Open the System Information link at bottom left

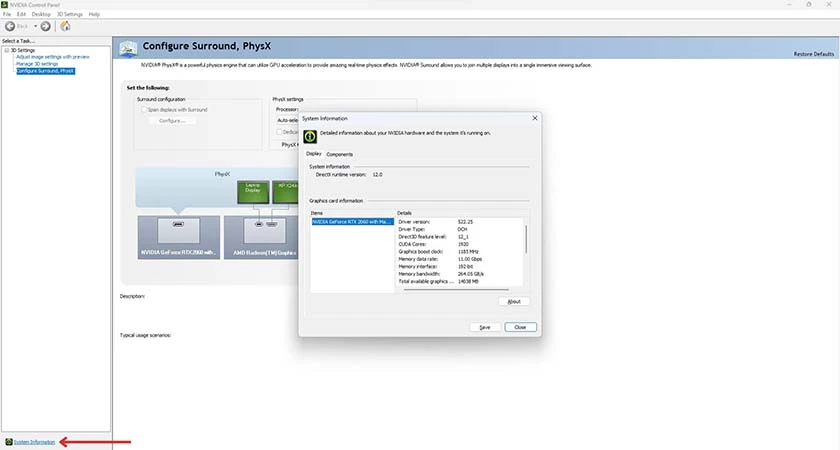point(34,442)
